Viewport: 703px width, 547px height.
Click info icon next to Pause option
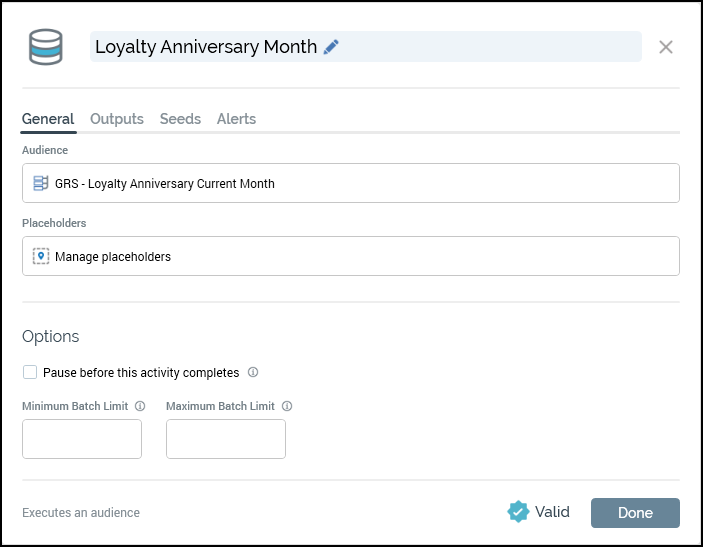pyautogui.click(x=253, y=373)
